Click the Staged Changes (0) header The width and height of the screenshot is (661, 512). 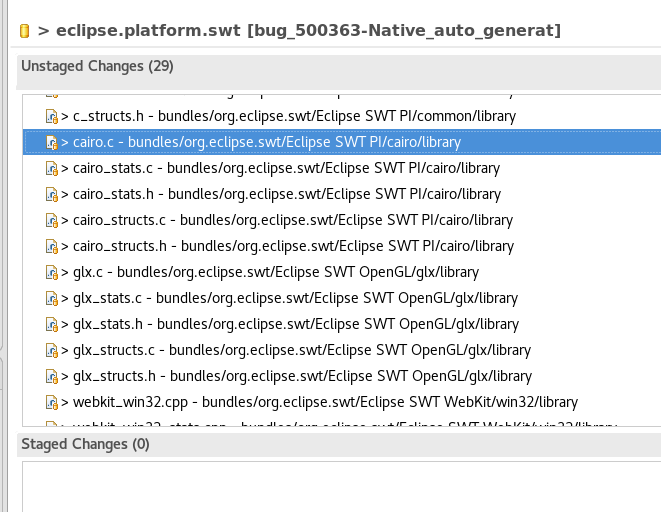[85, 444]
